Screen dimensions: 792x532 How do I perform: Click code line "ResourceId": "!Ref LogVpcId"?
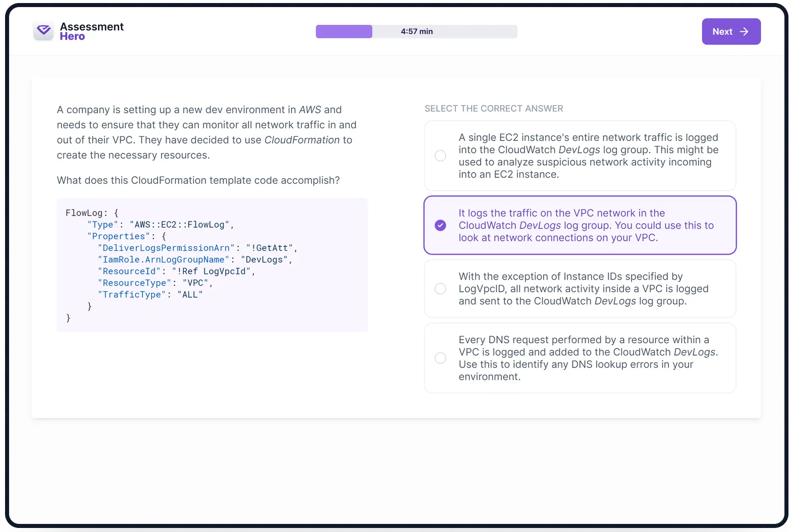pyautogui.click(x=177, y=271)
